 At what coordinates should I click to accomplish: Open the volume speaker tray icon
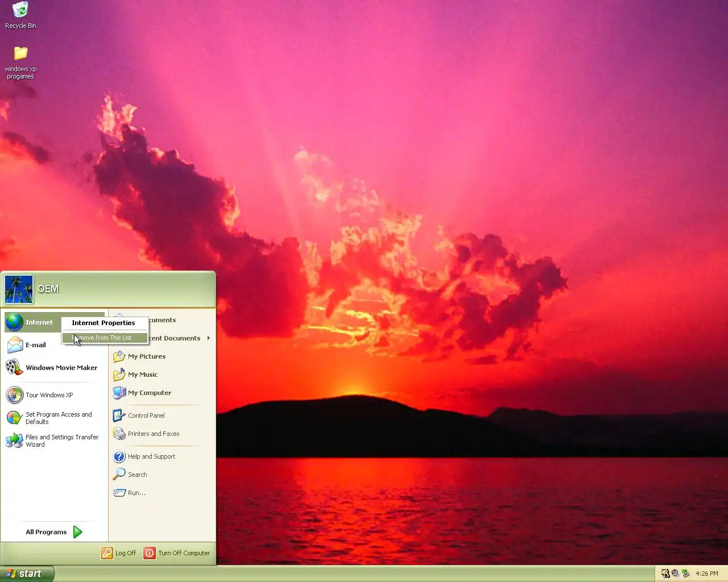coord(675,573)
